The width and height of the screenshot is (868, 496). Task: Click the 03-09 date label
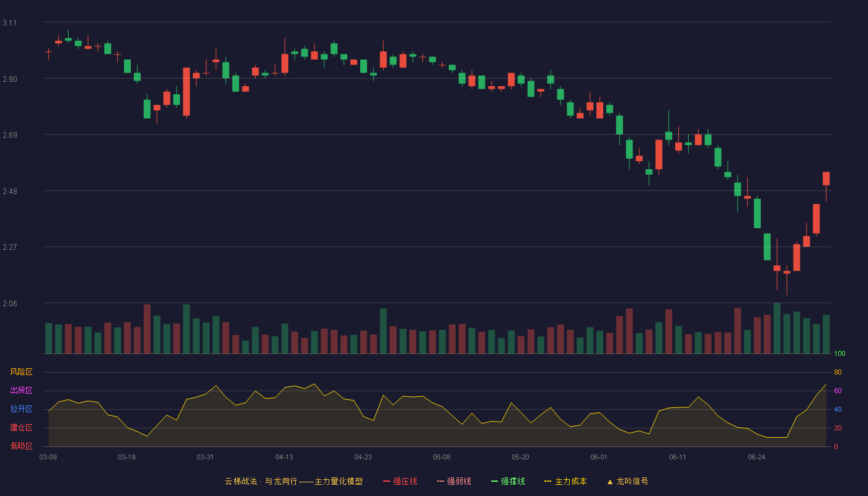48,457
